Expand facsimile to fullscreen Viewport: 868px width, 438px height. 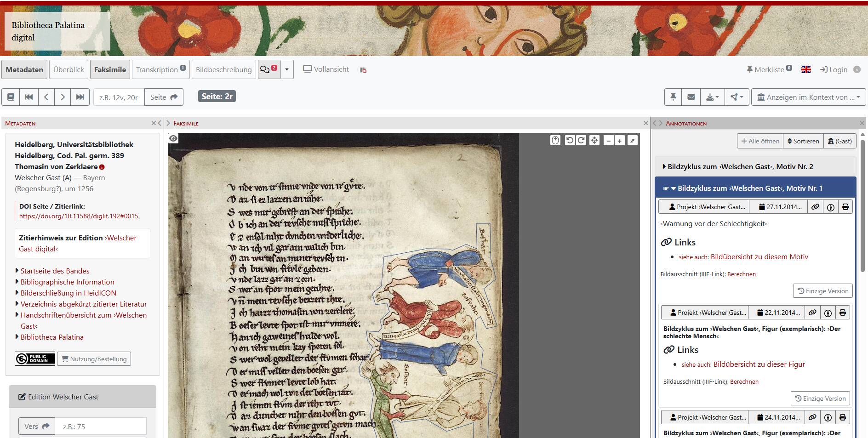[x=633, y=141]
